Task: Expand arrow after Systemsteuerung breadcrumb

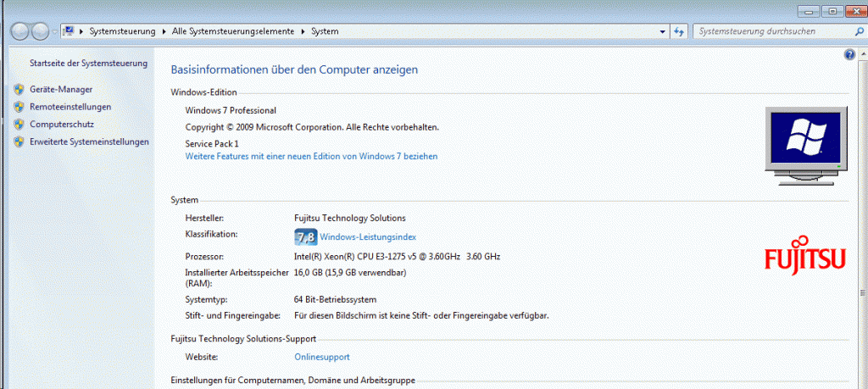Action: coord(164,31)
